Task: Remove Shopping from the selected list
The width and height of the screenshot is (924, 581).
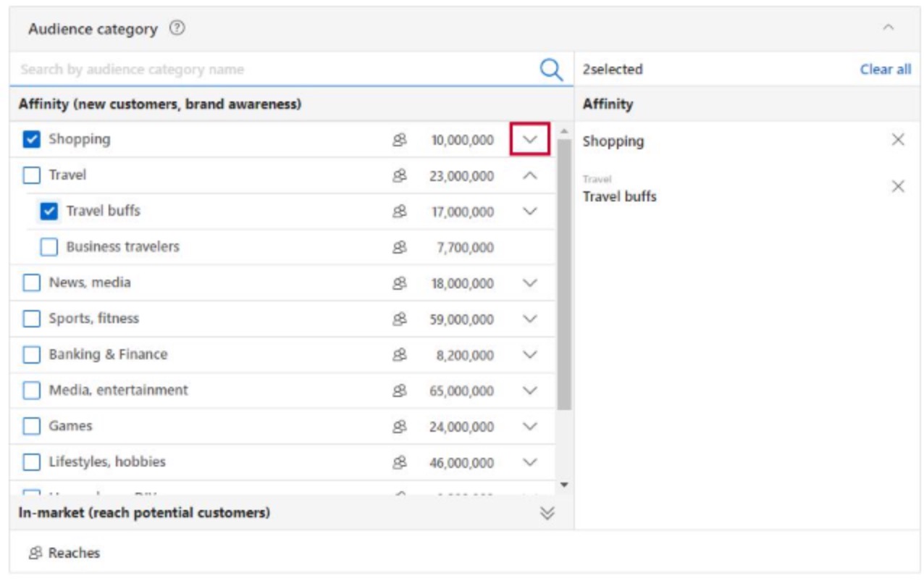Action: [898, 140]
